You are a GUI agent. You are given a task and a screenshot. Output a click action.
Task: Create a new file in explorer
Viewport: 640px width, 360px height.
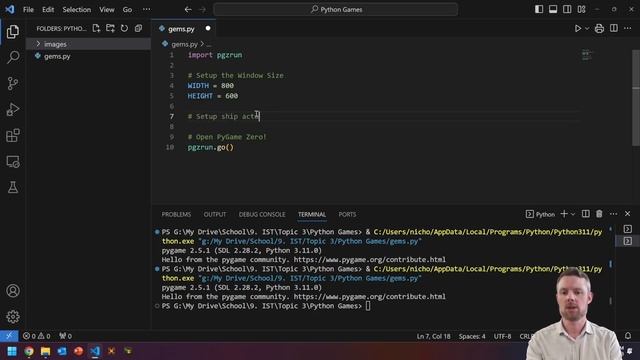click(x=96, y=28)
